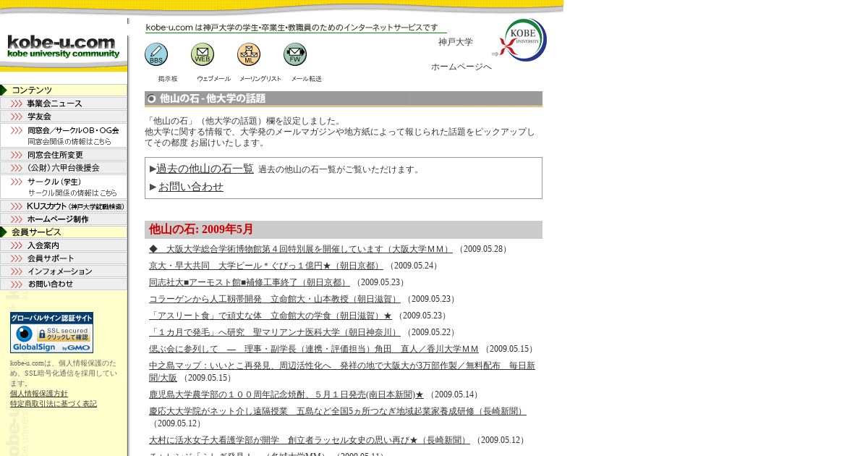Open the BBS bulletin board icon

tap(156, 54)
